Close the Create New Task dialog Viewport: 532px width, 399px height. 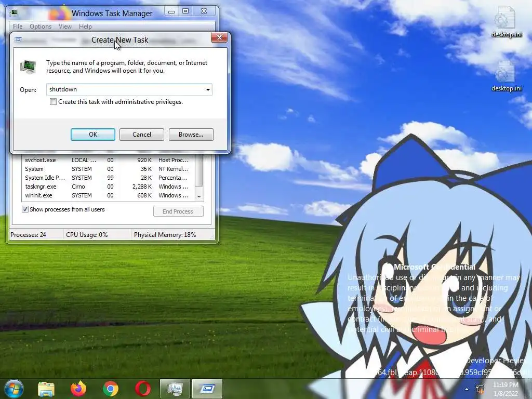[219, 37]
